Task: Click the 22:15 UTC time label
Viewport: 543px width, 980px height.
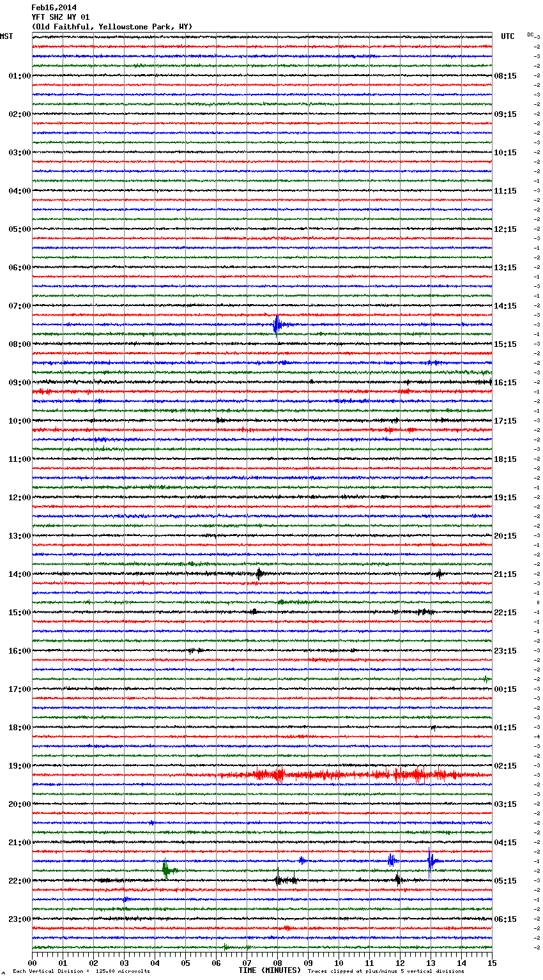Action: [505, 613]
